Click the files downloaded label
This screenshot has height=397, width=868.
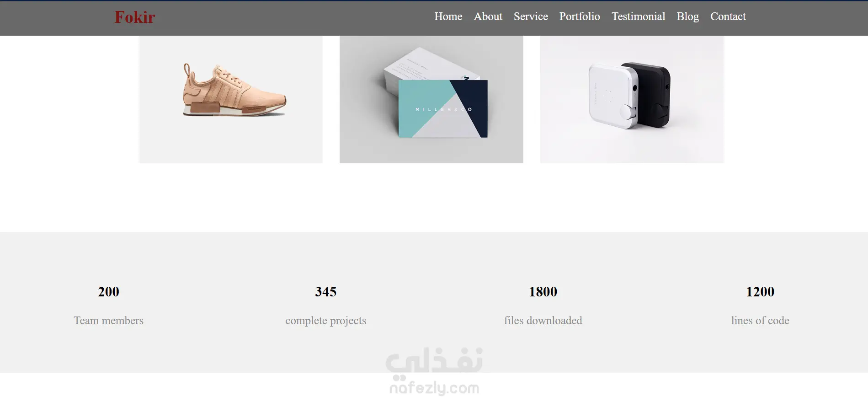pos(543,321)
